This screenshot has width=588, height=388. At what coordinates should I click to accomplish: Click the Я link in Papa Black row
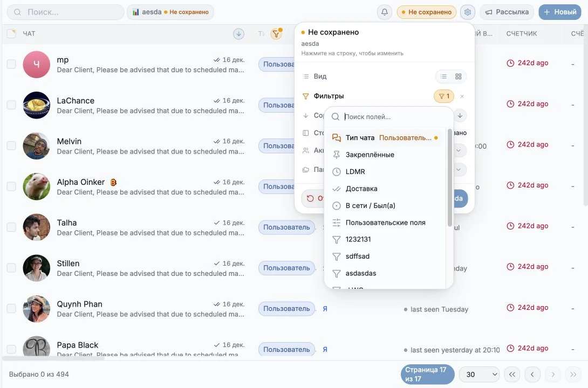pyautogui.click(x=325, y=349)
